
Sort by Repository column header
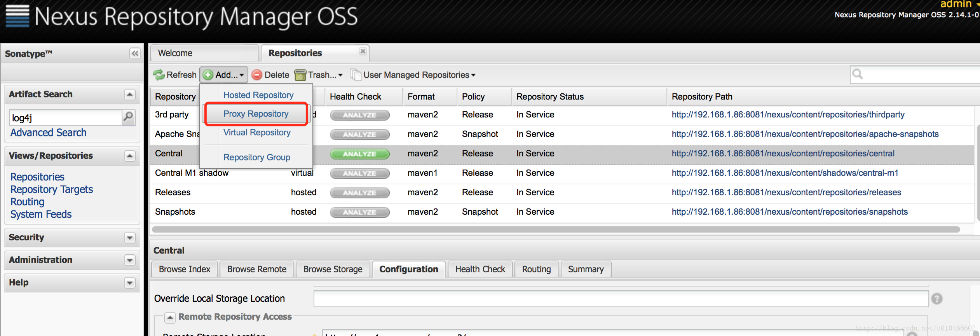pyautogui.click(x=175, y=96)
